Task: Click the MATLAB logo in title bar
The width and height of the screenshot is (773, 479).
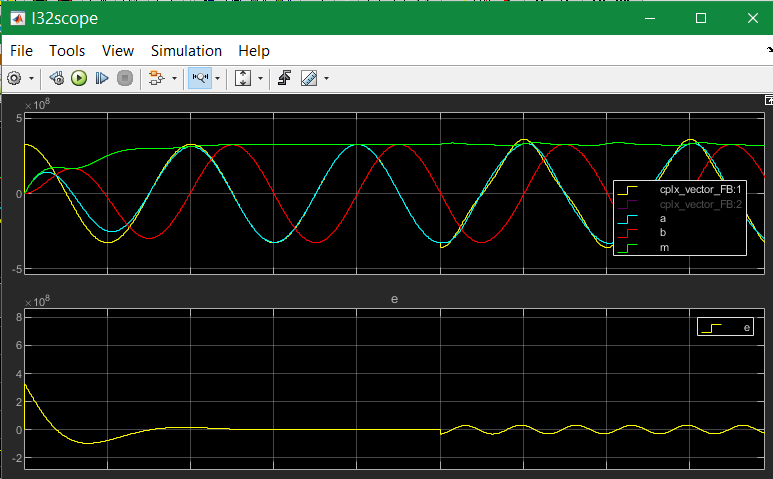Action: pyautogui.click(x=18, y=18)
